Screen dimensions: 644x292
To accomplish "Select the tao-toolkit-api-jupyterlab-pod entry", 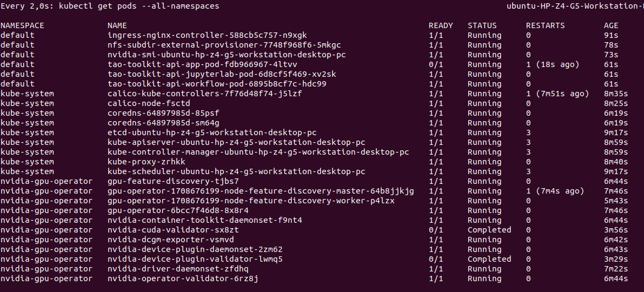I will pyautogui.click(x=222, y=74).
